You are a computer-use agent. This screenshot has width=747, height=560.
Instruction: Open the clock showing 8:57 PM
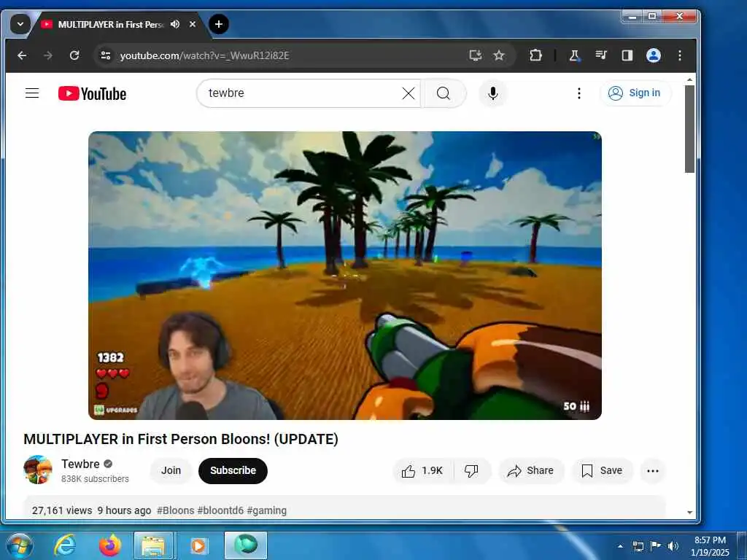[710, 546]
